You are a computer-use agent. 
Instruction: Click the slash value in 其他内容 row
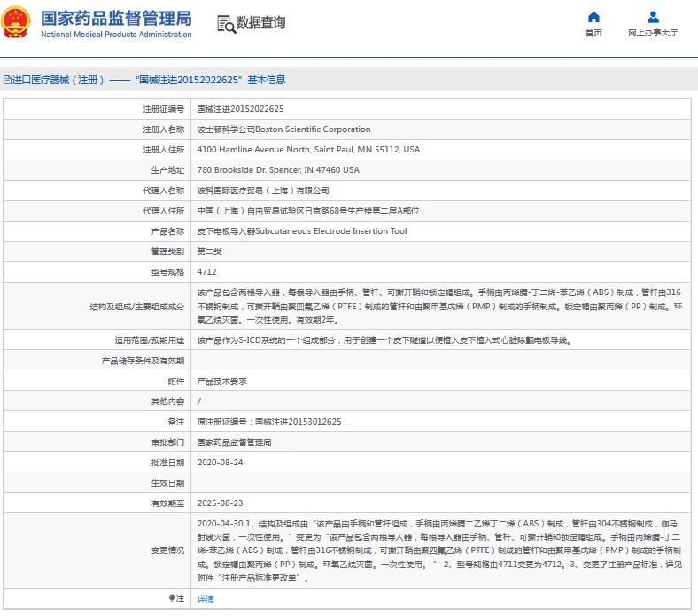point(199,402)
